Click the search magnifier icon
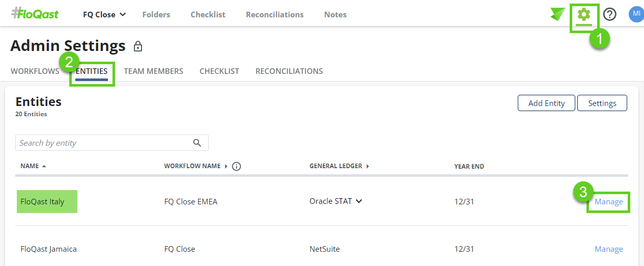 [x=198, y=143]
